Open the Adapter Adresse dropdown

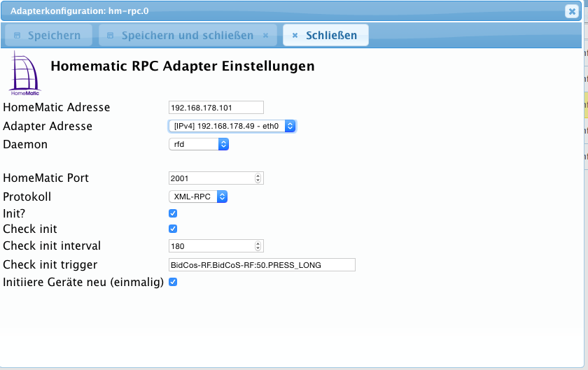click(232, 126)
